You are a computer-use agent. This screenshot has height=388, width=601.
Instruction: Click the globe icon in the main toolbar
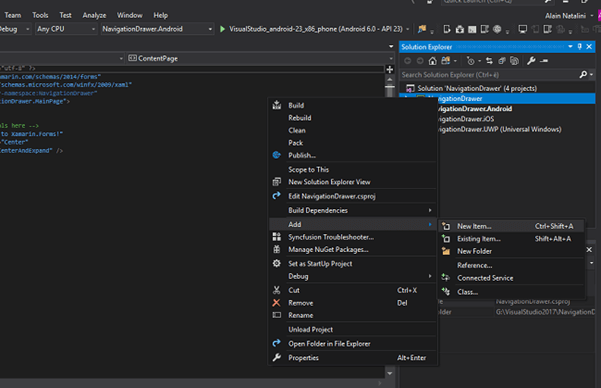point(497,29)
